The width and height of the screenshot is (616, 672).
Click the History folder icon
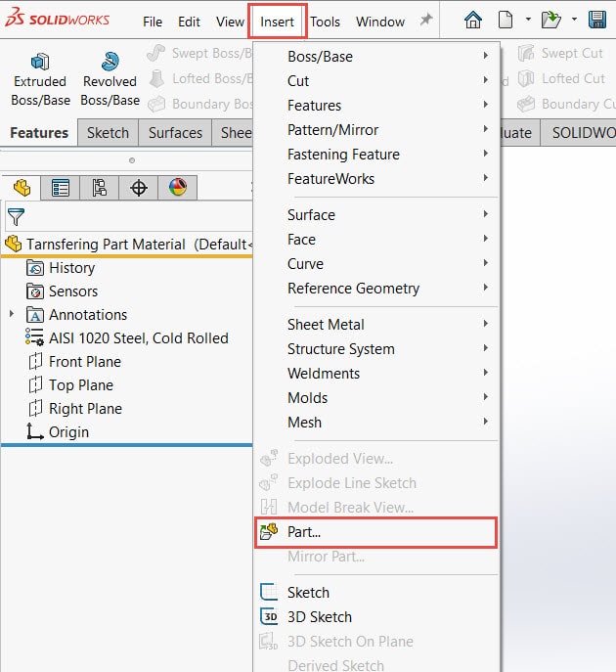click(35, 268)
